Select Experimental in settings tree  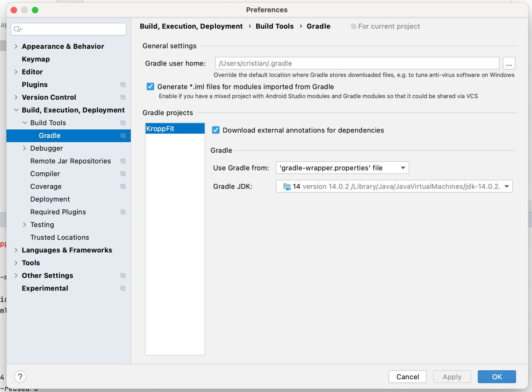coord(45,288)
